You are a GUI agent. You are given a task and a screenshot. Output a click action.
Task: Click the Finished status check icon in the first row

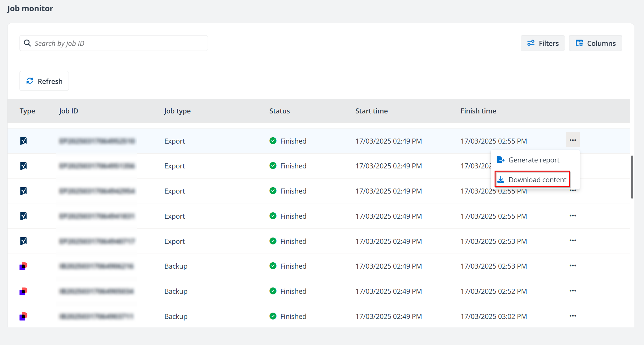pos(273,141)
